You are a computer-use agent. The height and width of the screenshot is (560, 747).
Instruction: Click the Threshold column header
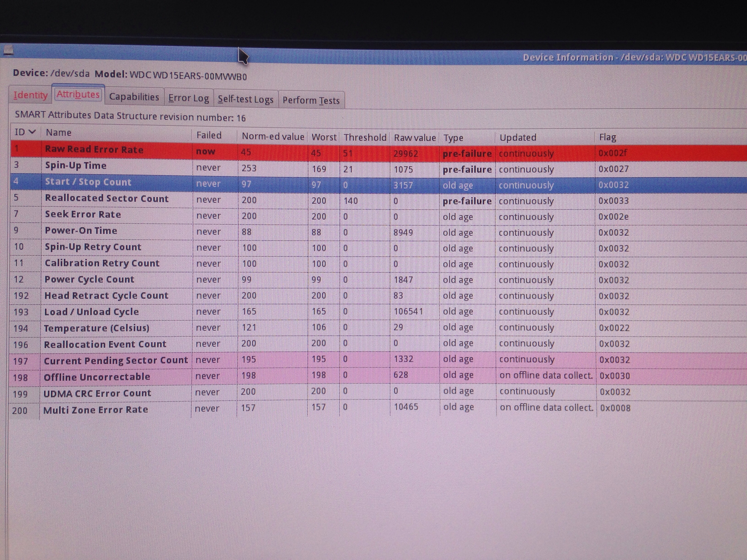[365, 137]
